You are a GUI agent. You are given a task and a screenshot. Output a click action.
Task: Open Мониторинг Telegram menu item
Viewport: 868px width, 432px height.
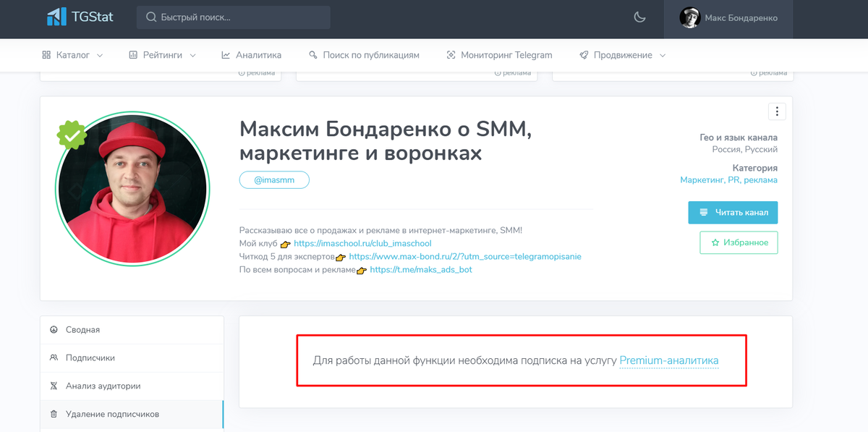[499, 55]
